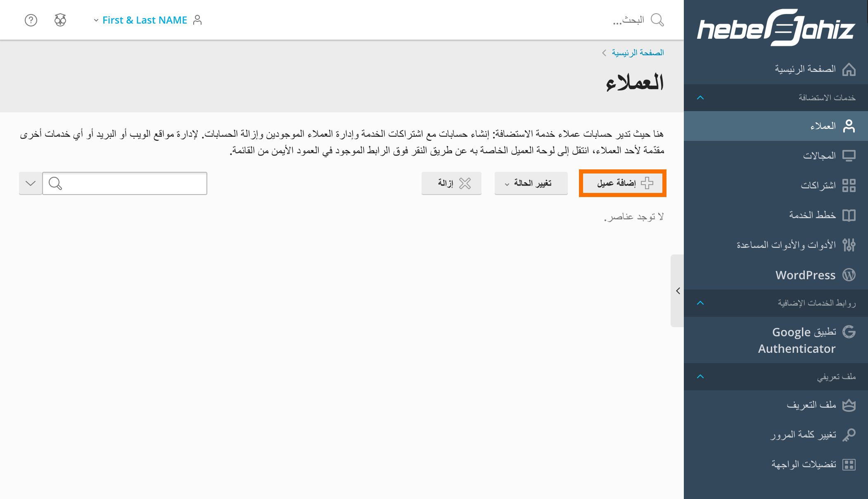Collapse the ملف تعريفي sidebar section
The image size is (868, 499).
click(700, 376)
